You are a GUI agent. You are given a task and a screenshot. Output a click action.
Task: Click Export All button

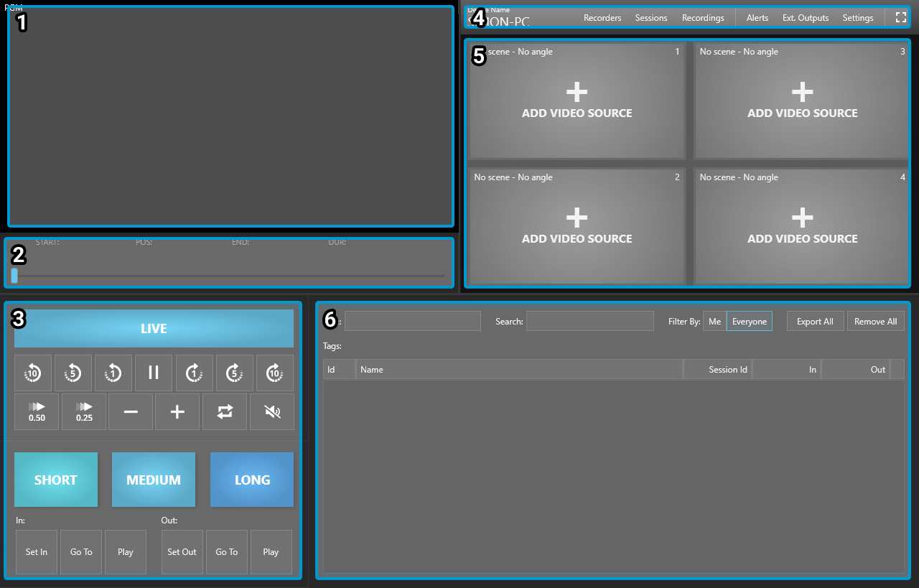[815, 322]
